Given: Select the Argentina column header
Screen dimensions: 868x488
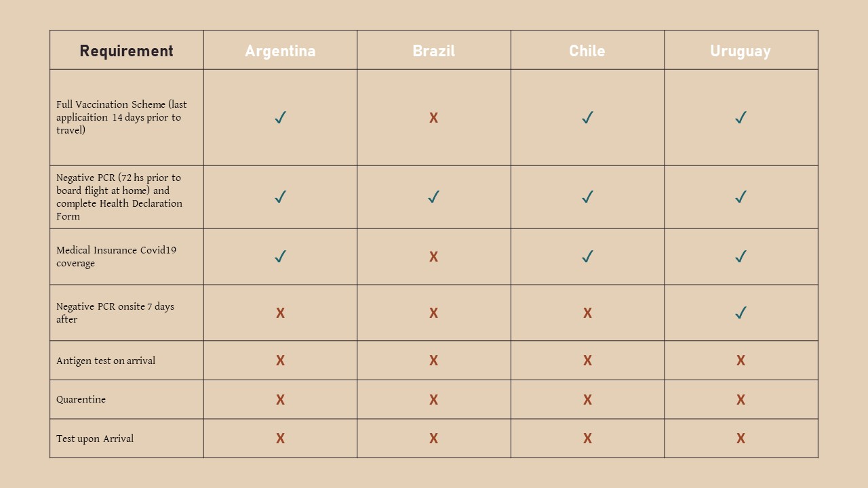Looking at the screenshot, I should (x=280, y=50).
